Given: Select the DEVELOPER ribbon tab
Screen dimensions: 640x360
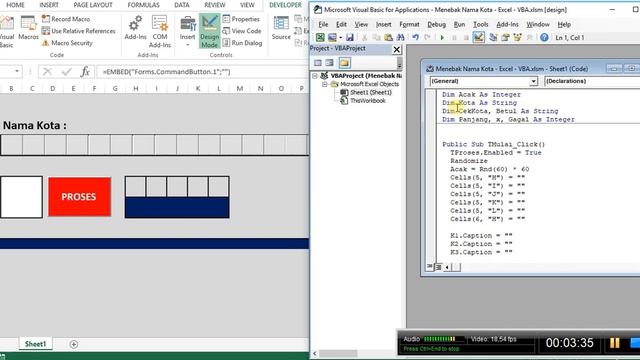Looking at the screenshot, I should (285, 5).
